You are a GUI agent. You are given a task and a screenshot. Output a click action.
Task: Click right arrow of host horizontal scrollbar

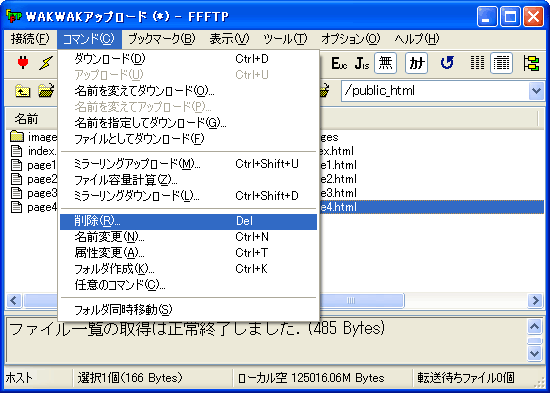(x=536, y=301)
